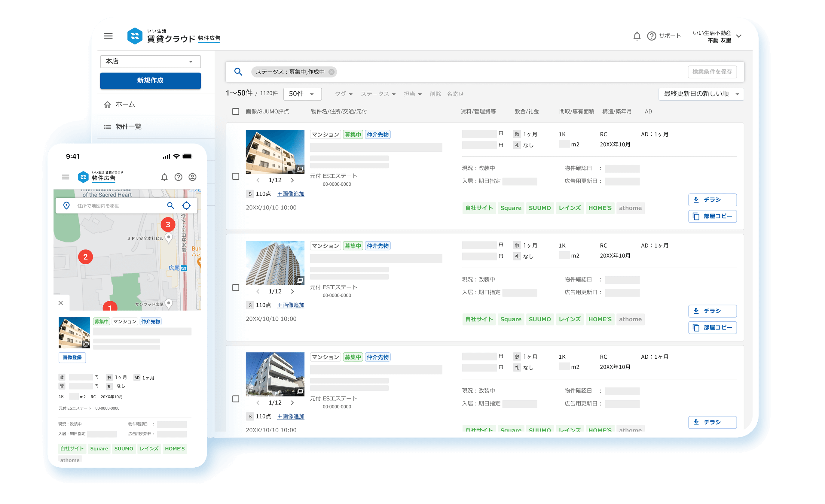The image size is (825, 504).
Task: Check the first listing's checkbox
Action: [236, 176]
